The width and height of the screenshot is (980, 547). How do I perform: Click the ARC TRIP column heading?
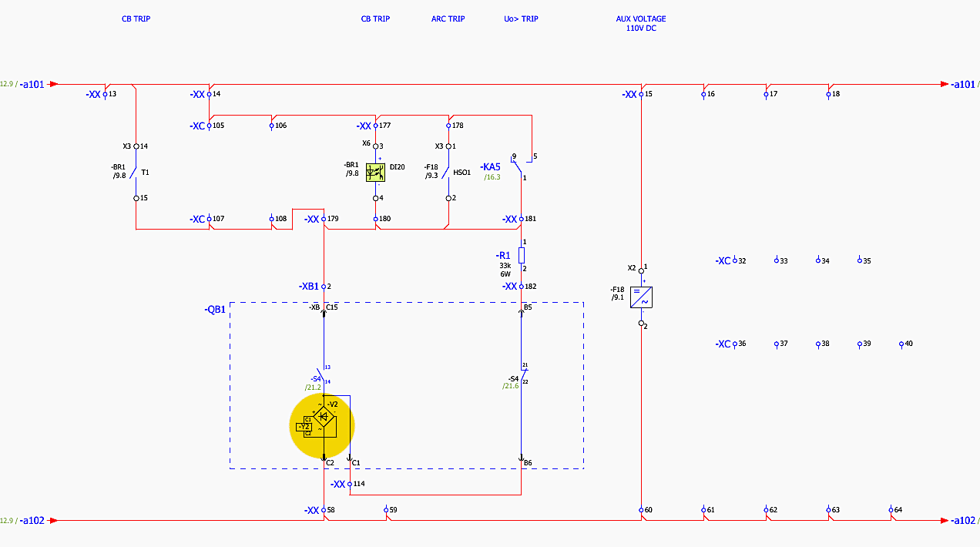[x=448, y=18]
